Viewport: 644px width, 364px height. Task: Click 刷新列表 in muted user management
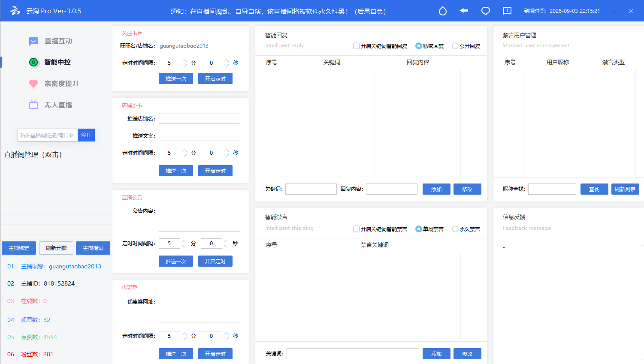click(x=625, y=189)
